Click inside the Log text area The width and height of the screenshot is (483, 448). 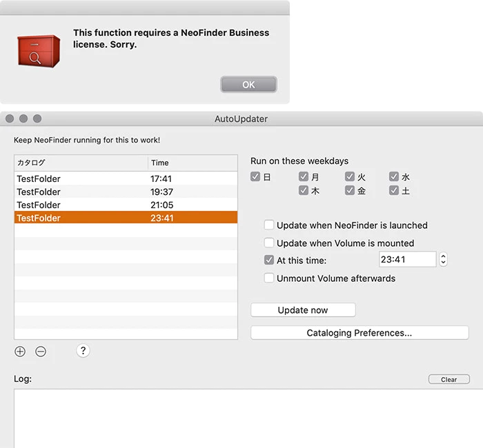248,418
